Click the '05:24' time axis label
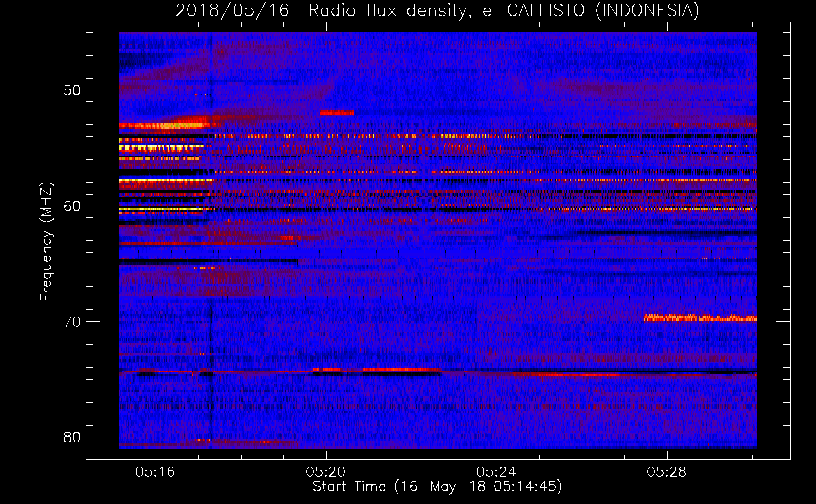This screenshot has height=504, width=816. pos(496,472)
